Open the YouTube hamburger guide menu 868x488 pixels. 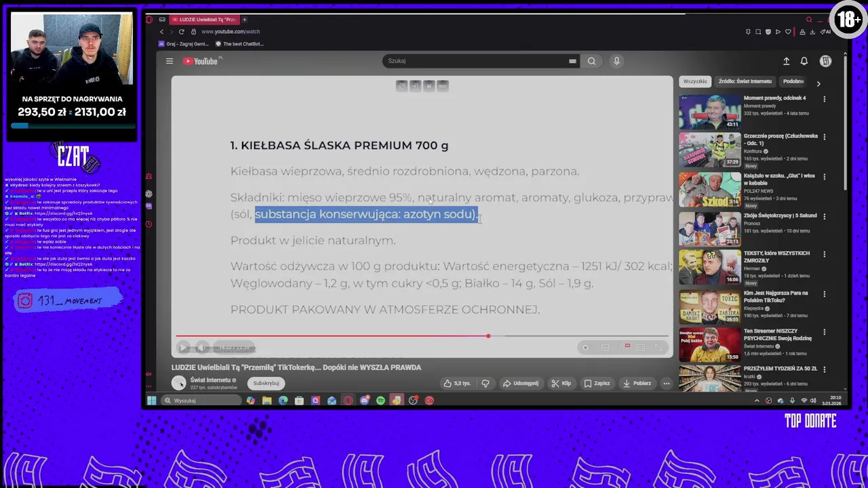point(170,61)
